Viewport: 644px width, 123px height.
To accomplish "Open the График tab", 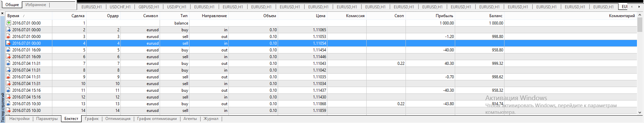I will click(92, 119).
